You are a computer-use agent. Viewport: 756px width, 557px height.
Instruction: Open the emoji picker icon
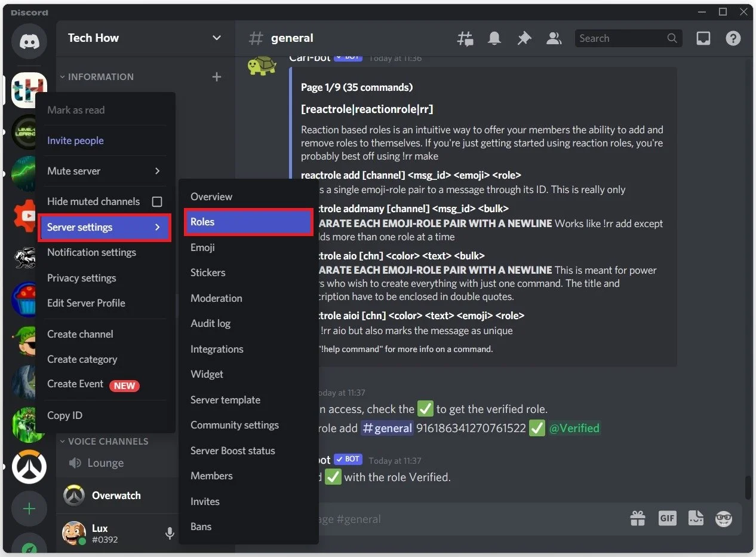(x=724, y=518)
